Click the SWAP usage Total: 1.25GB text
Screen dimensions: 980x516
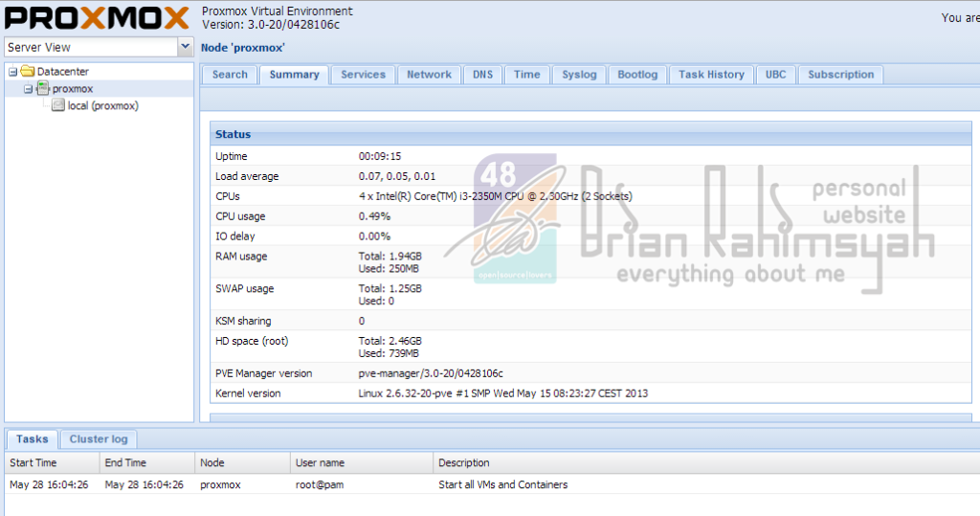(x=390, y=289)
